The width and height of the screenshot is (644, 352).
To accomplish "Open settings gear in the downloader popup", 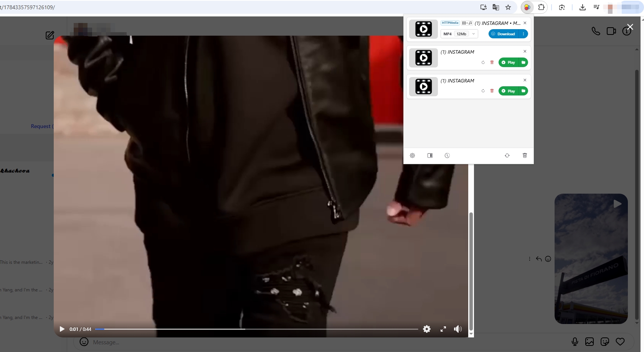I will [x=412, y=155].
